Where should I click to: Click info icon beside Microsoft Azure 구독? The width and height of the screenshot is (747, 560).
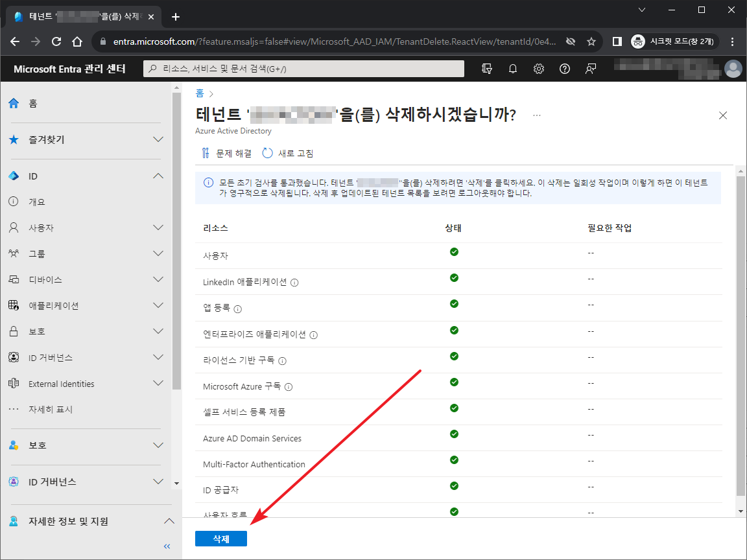288,387
